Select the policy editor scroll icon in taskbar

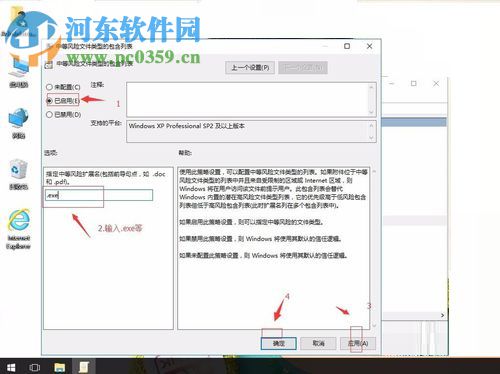[x=83, y=367]
